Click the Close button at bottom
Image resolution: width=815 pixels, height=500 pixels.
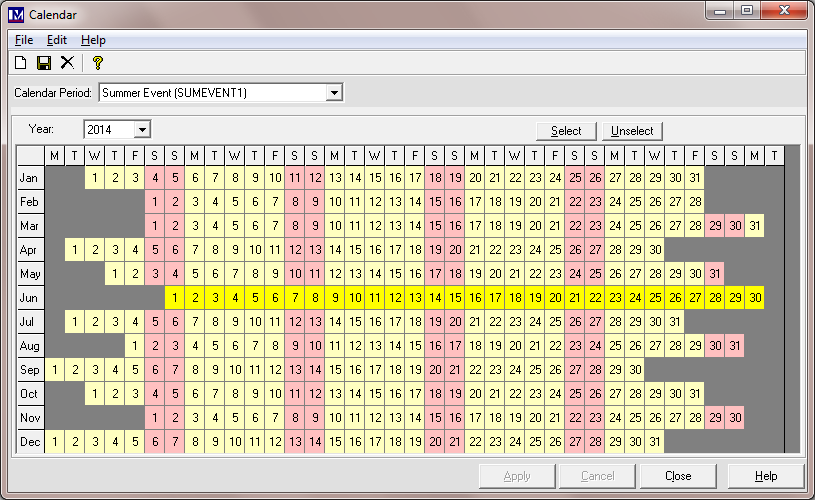pyautogui.click(x=678, y=476)
